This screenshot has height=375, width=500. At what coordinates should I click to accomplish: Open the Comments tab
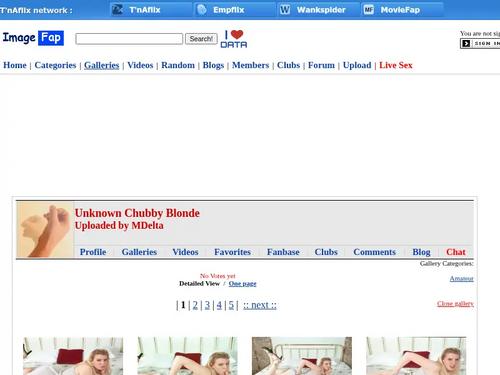tap(374, 252)
